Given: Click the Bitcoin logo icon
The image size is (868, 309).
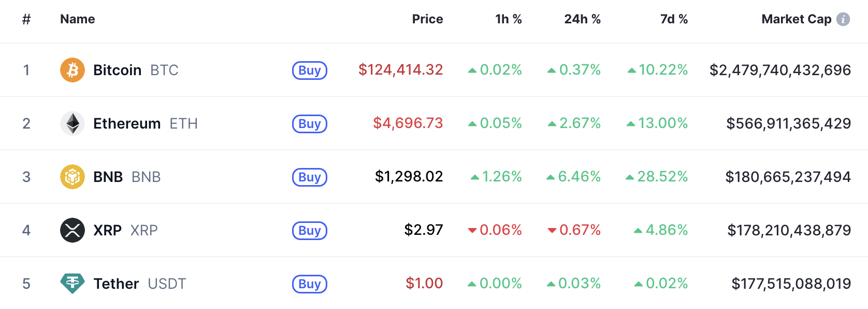Looking at the screenshot, I should point(73,70).
